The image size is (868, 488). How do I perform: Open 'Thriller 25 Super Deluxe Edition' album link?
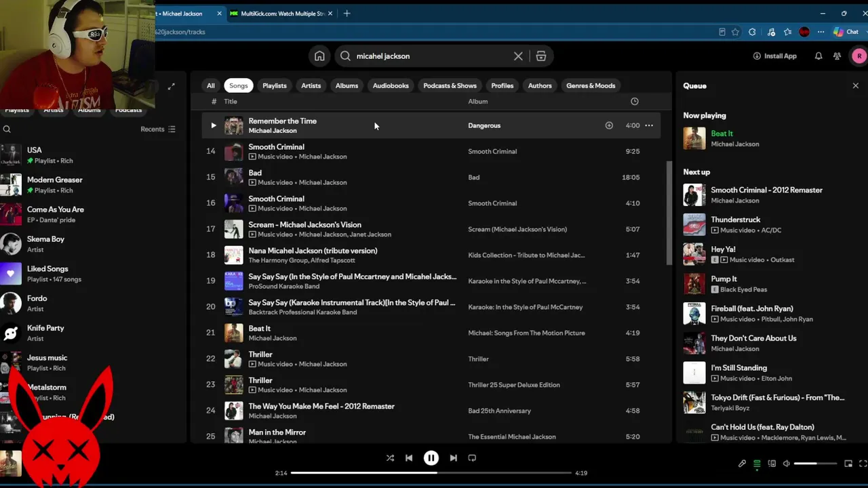(x=514, y=385)
